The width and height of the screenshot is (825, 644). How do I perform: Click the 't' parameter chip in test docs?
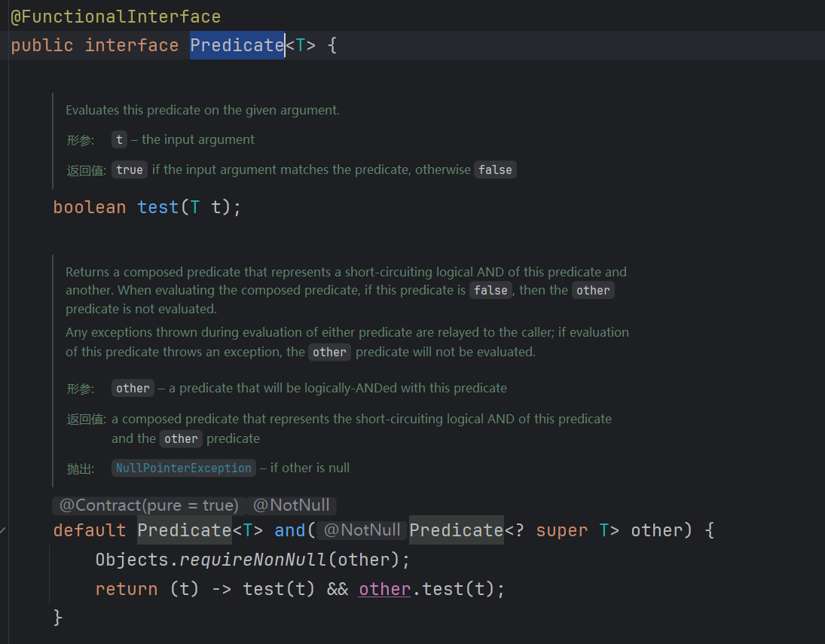pos(120,139)
